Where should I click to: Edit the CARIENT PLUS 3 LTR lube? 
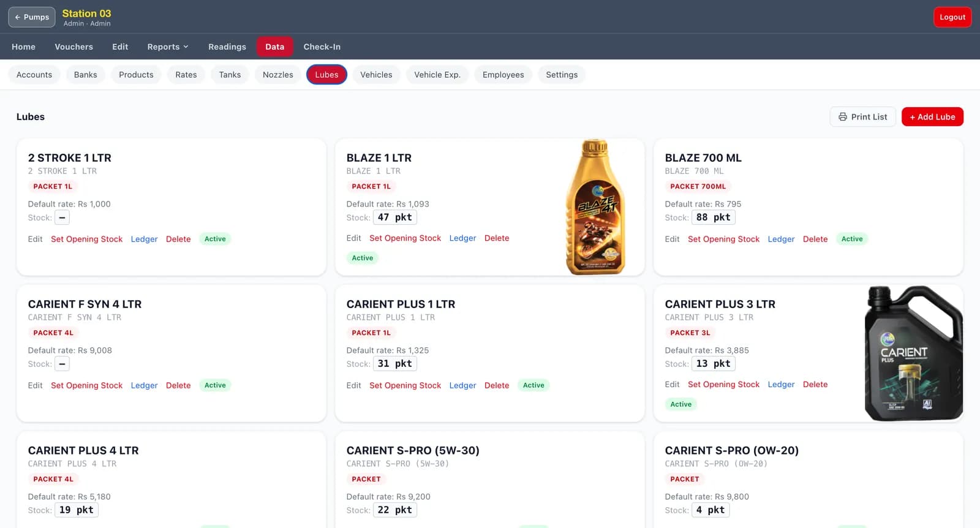tap(672, 385)
